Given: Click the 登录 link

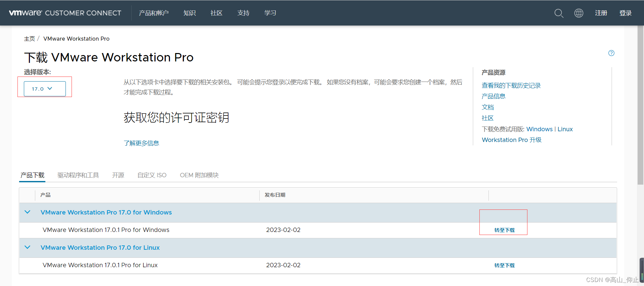Looking at the screenshot, I should (626, 13).
